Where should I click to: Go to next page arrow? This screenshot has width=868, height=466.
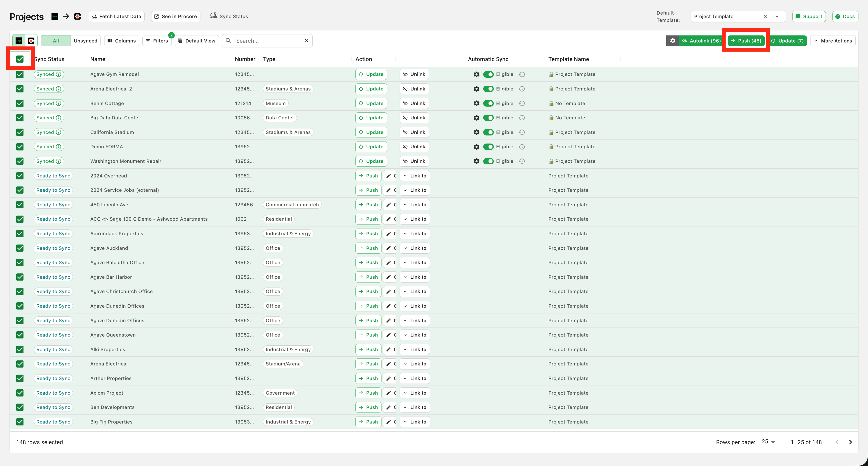point(850,442)
